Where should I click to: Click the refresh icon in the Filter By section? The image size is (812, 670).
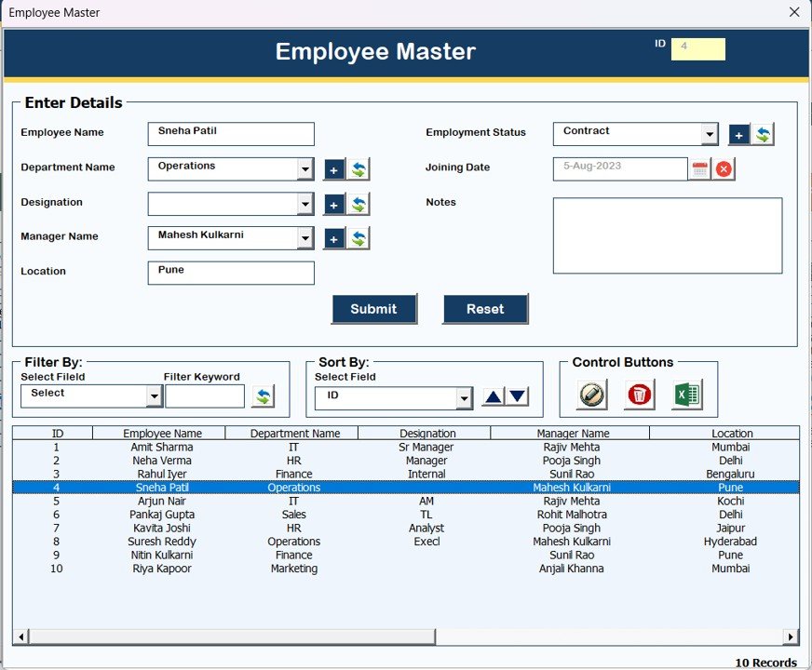click(262, 395)
